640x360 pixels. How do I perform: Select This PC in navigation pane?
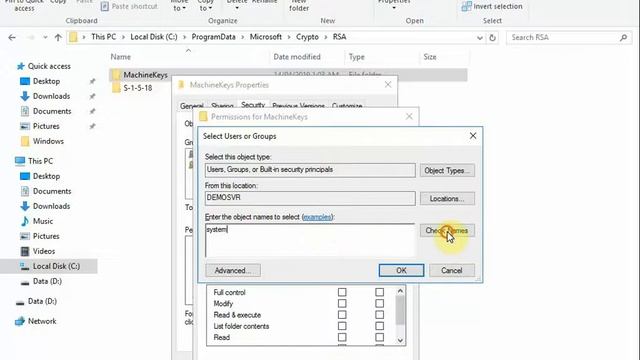[x=40, y=161]
